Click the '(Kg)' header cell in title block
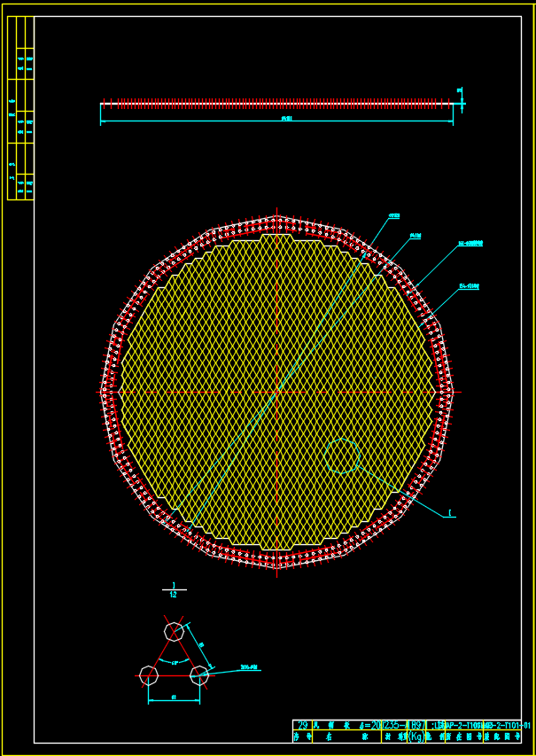Viewport: 536px width, 756px height. (x=416, y=737)
